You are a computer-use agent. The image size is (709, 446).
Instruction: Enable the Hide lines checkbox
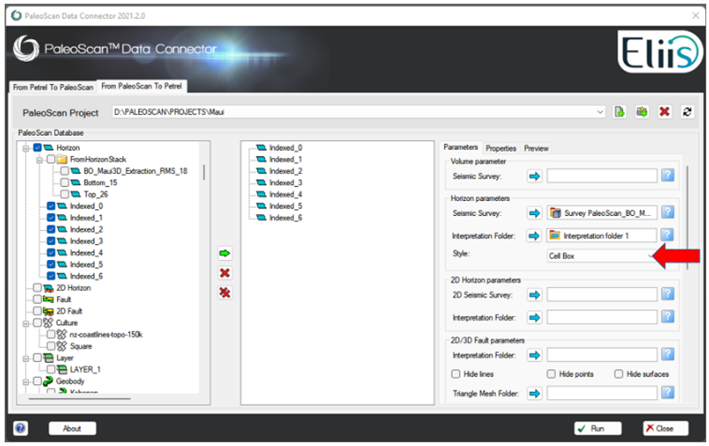click(x=456, y=374)
